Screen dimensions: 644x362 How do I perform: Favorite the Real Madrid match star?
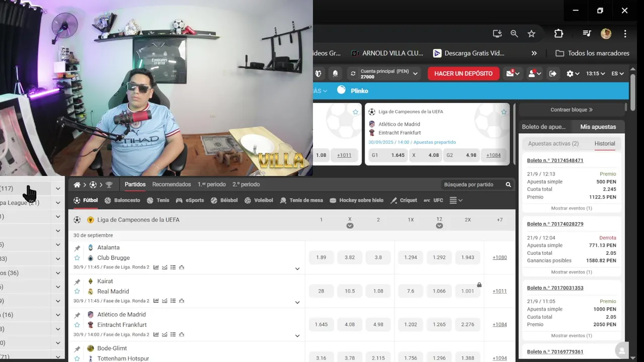pos(77,292)
